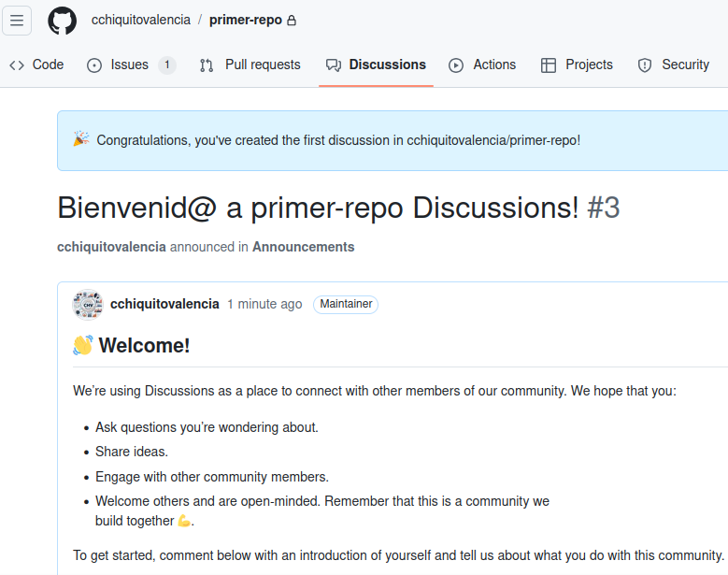Click cchiquitovalencia author name in comment header
The image size is (728, 575).
pos(164,304)
